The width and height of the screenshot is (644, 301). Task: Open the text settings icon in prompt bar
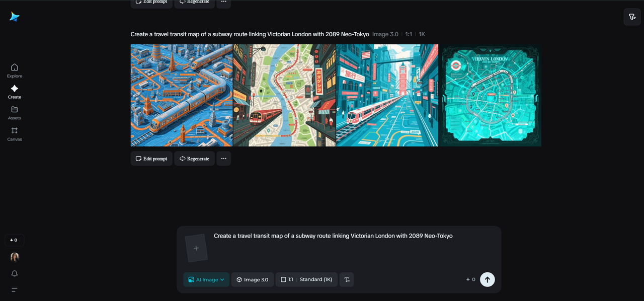[347, 279]
